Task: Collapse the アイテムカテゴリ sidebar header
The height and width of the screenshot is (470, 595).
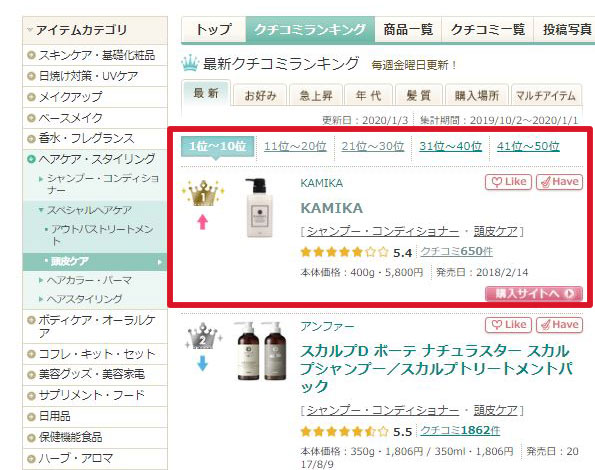Action: (x=95, y=30)
